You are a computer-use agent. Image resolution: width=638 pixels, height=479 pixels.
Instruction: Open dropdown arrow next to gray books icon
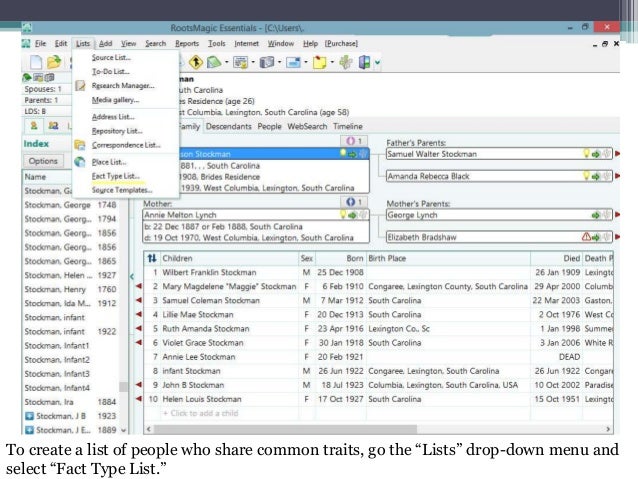pyautogui.click(x=279, y=62)
